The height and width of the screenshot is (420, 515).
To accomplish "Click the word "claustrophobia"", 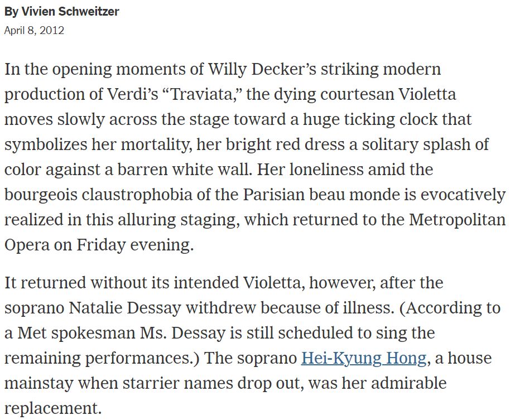I will pos(137,195).
